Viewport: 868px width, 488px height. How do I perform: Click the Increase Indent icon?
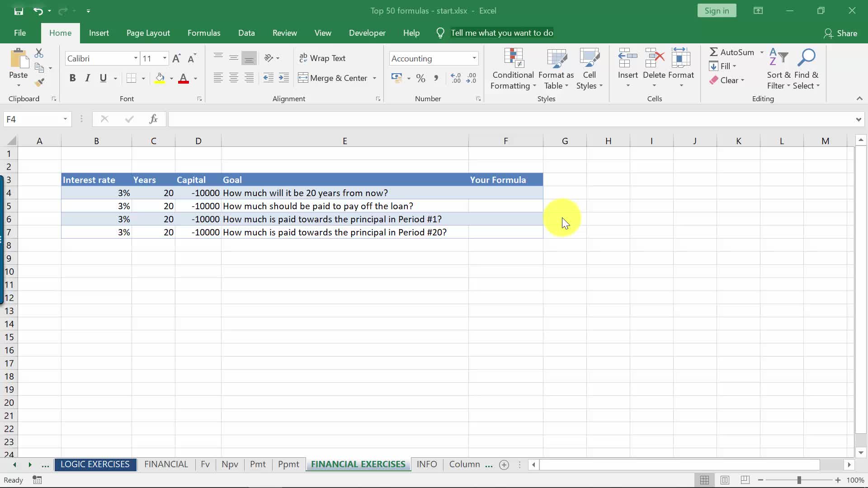tap(284, 78)
